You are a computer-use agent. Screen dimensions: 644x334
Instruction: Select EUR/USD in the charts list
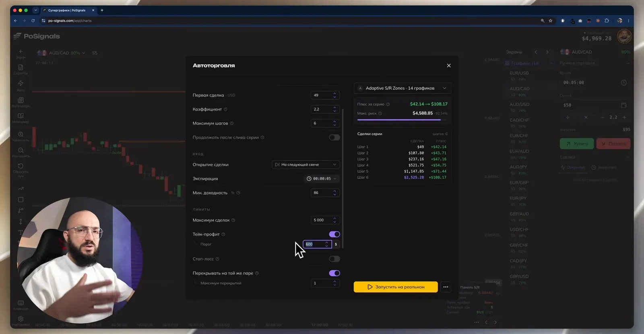pyautogui.click(x=519, y=73)
